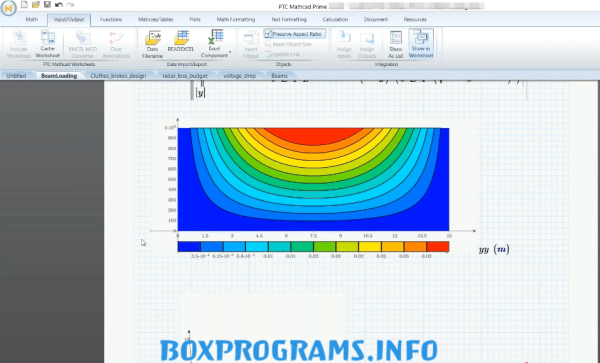Switch to the Calculation ribbon tab
This screenshot has height=363, width=600.
(335, 20)
